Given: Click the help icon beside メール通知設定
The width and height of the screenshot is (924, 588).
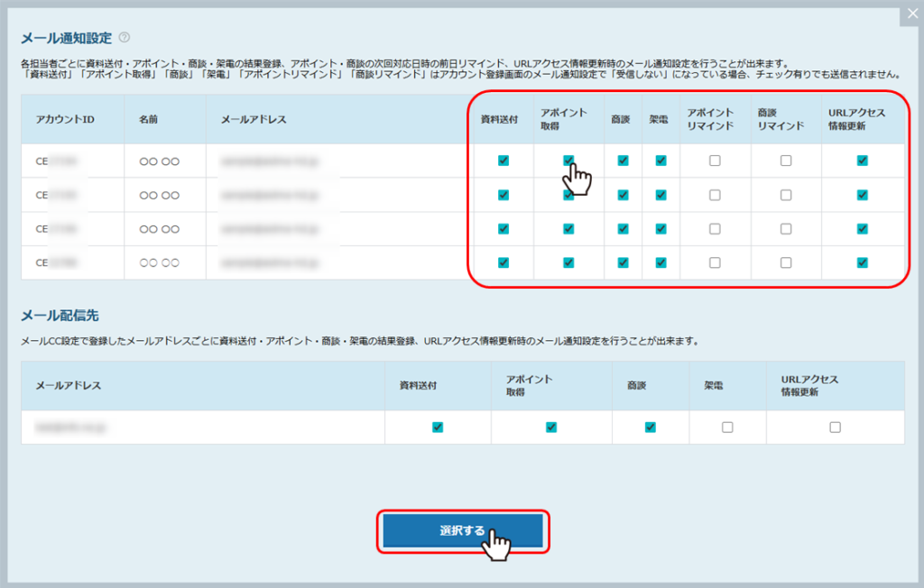Looking at the screenshot, I should (x=125, y=38).
